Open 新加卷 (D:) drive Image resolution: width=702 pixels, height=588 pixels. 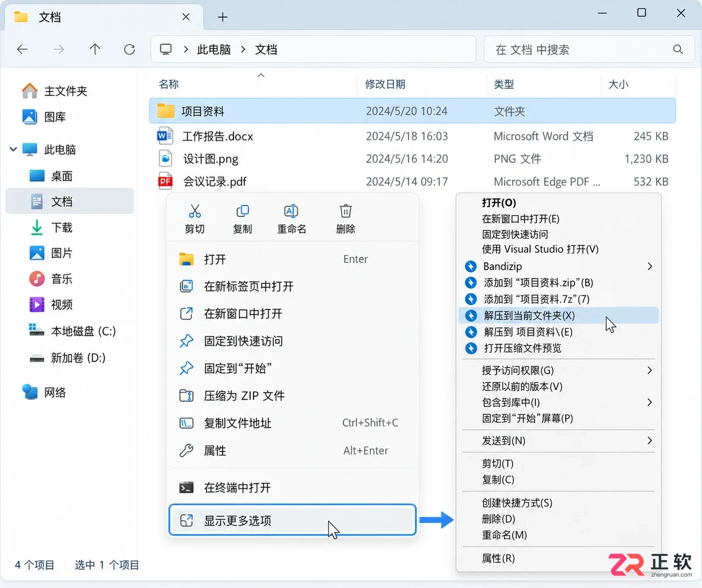(x=67, y=358)
